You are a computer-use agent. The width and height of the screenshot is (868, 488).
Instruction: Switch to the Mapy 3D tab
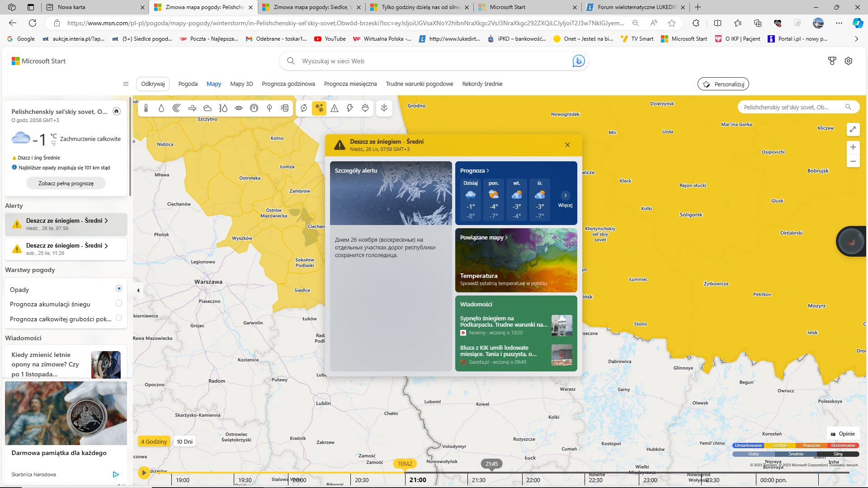[241, 84]
